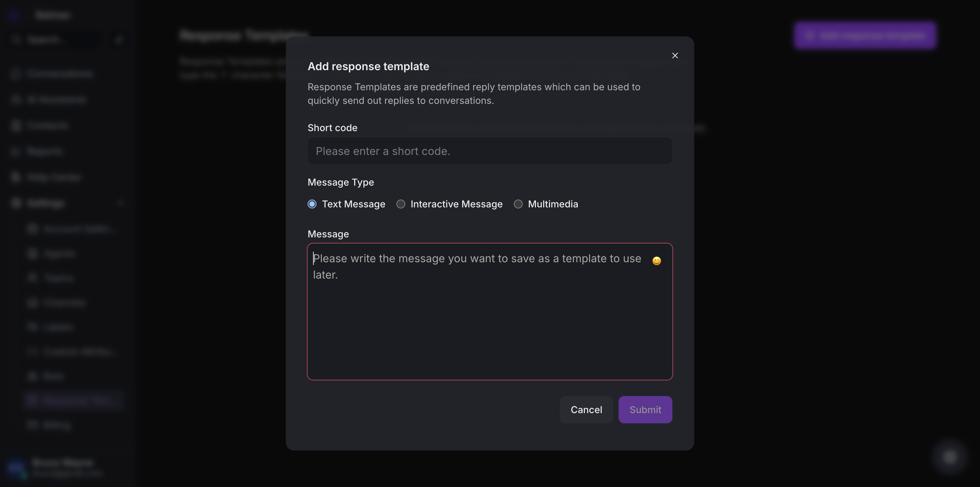Click the Conversations icon in sidebar
Image resolution: width=980 pixels, height=487 pixels.
coord(16,74)
